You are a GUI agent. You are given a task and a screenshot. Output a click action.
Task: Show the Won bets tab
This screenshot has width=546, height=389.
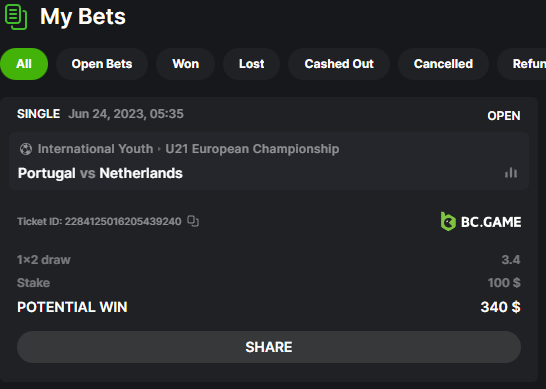(x=186, y=64)
